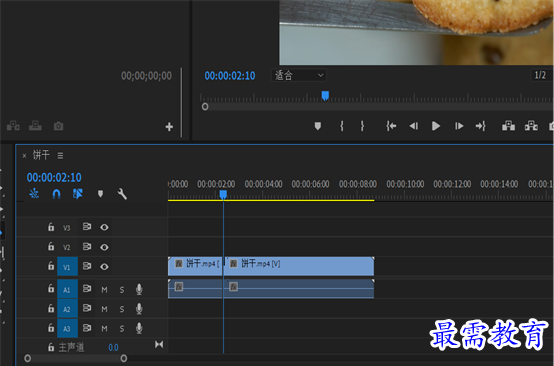Open the 饼干 panel menu
The image size is (554, 366).
(60, 155)
